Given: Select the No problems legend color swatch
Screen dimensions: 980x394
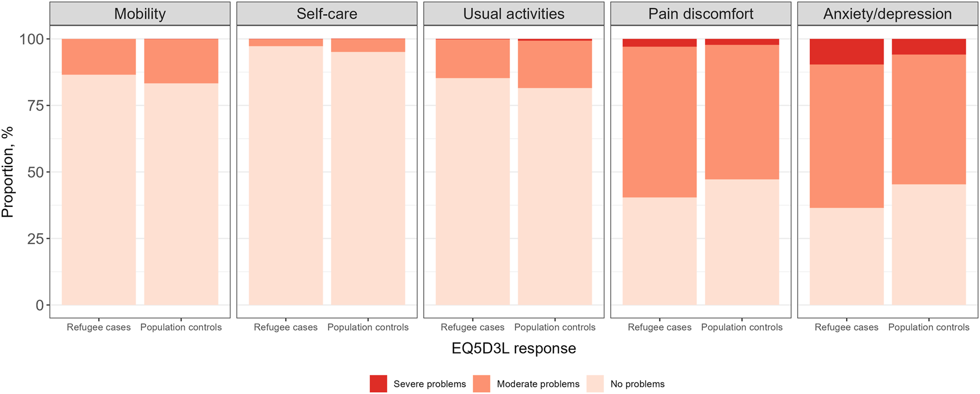Looking at the screenshot, I should coord(595,384).
